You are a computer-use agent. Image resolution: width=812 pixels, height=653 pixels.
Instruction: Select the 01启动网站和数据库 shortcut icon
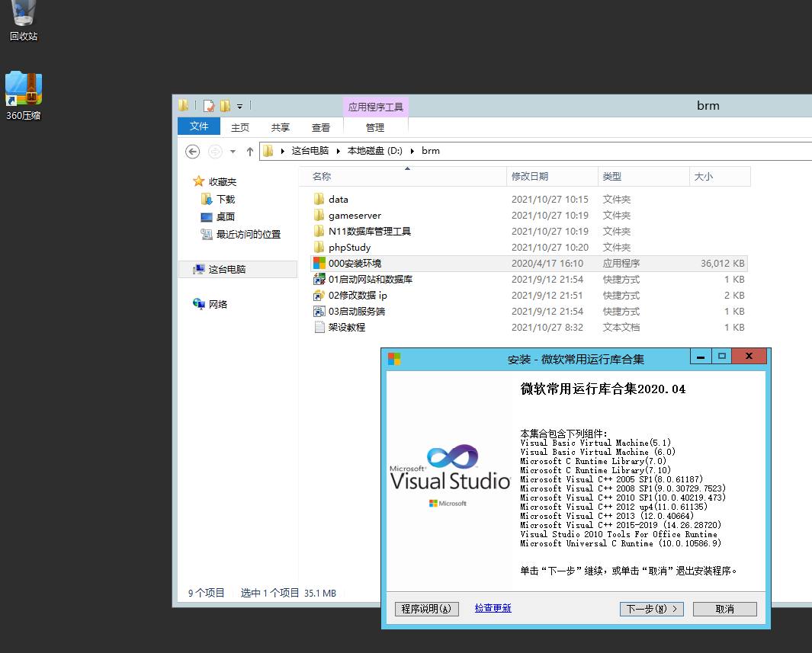click(x=319, y=280)
